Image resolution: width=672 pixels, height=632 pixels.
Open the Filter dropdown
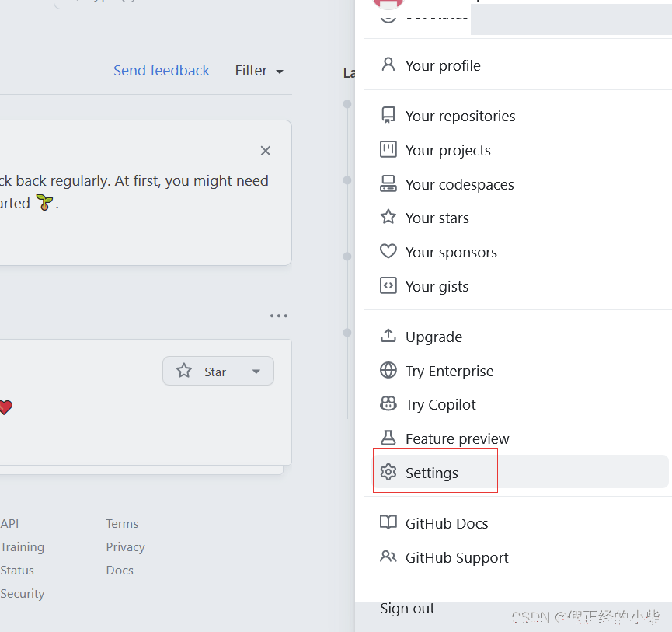(259, 71)
